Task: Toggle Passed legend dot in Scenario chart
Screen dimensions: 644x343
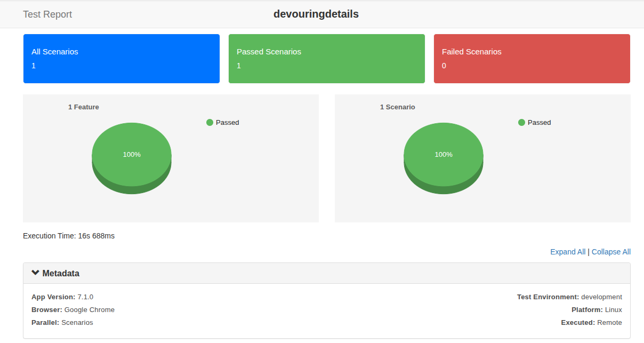Action: pyautogui.click(x=521, y=122)
